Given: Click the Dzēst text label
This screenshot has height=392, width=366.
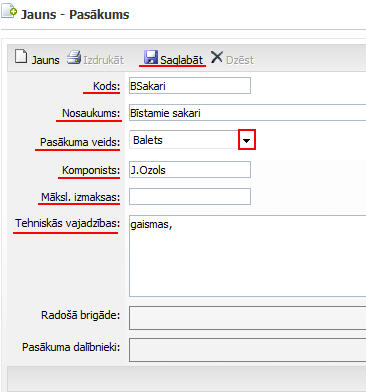Looking at the screenshot, I should (x=240, y=60).
